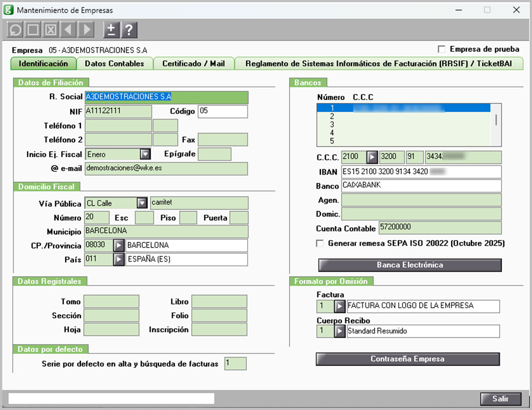
Task: Click the green app icon in title bar
Action: coord(8,10)
